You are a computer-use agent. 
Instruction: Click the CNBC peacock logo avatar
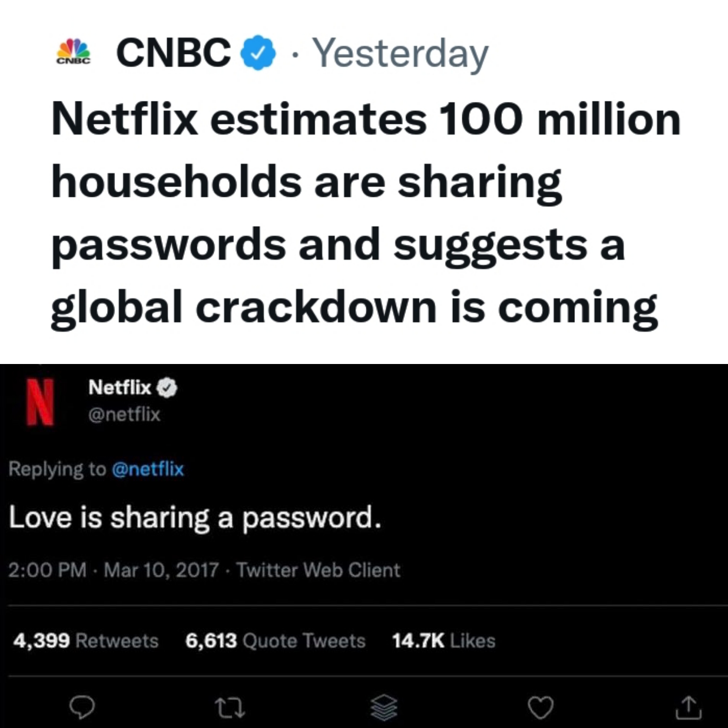click(74, 52)
